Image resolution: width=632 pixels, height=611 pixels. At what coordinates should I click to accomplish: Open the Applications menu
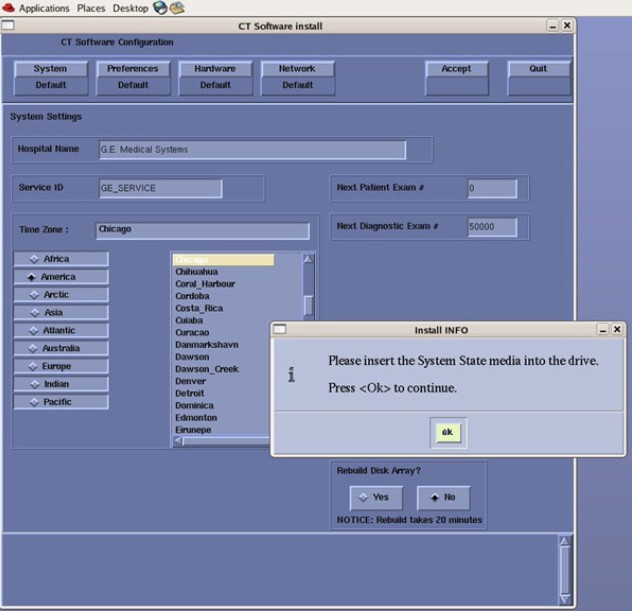(44, 8)
